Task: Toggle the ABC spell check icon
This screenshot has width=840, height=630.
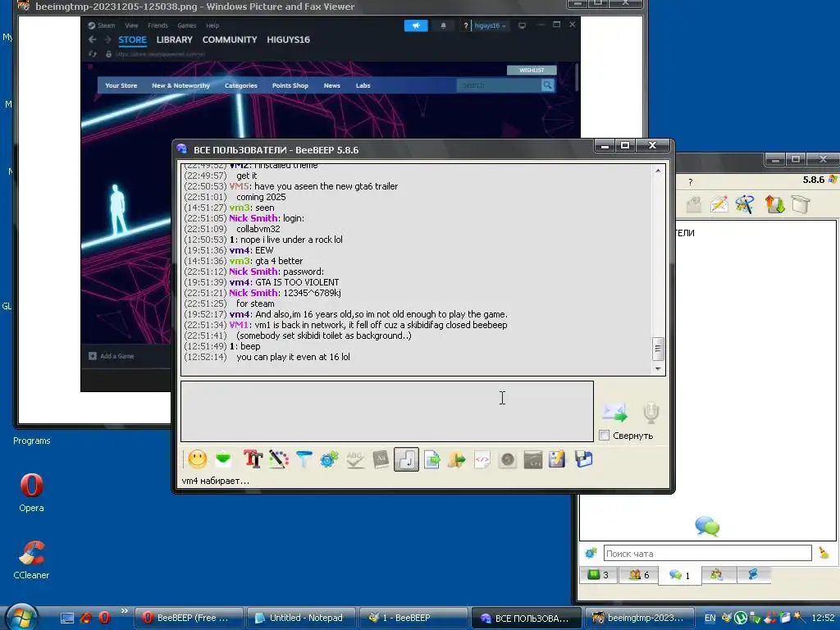Action: [354, 459]
